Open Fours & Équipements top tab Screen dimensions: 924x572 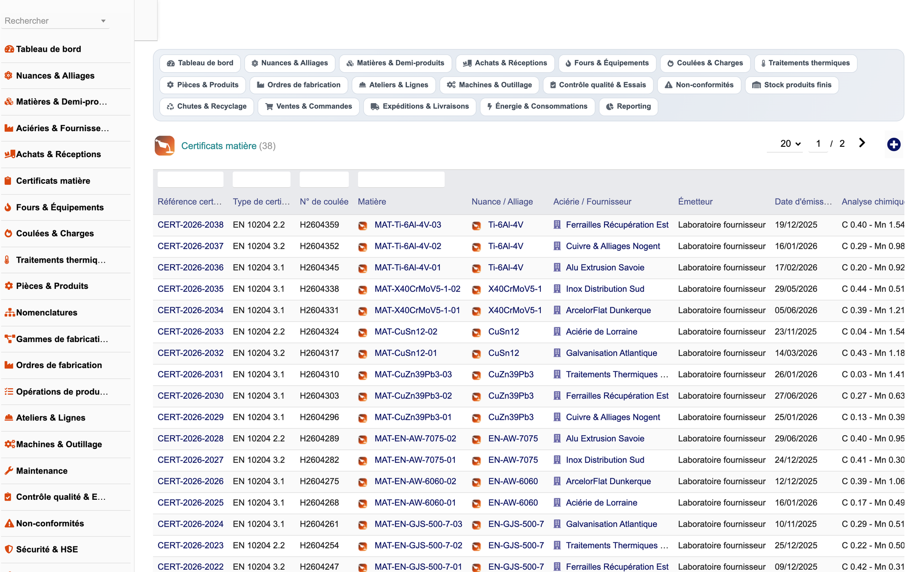607,63
